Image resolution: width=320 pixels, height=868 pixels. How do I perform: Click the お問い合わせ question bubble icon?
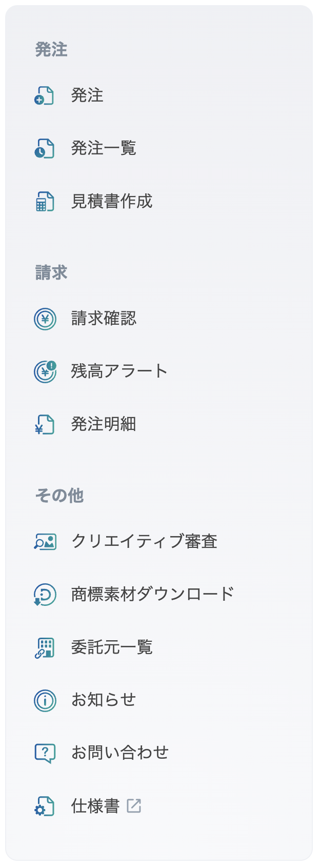pos(45,753)
